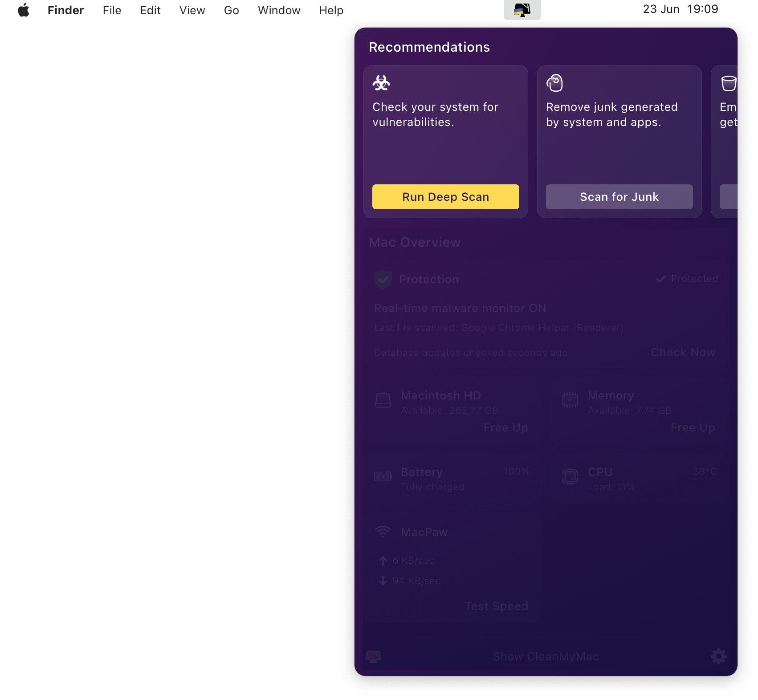Click the Protected checkmark status
This screenshot has width=758, height=700.
point(687,279)
